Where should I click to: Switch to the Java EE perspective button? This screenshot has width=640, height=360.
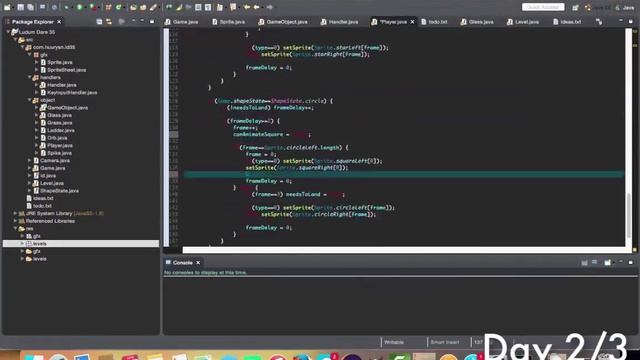(x=598, y=7)
